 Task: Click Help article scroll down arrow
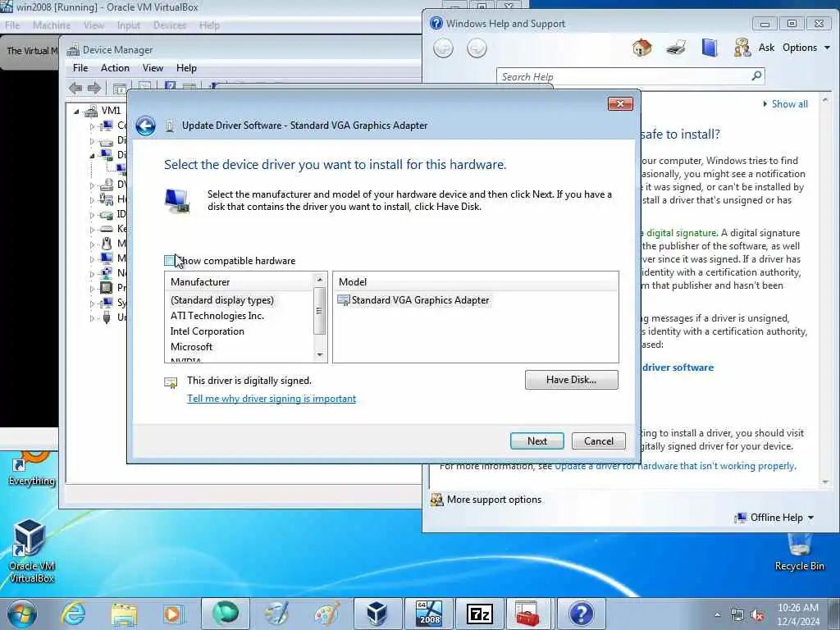click(825, 482)
